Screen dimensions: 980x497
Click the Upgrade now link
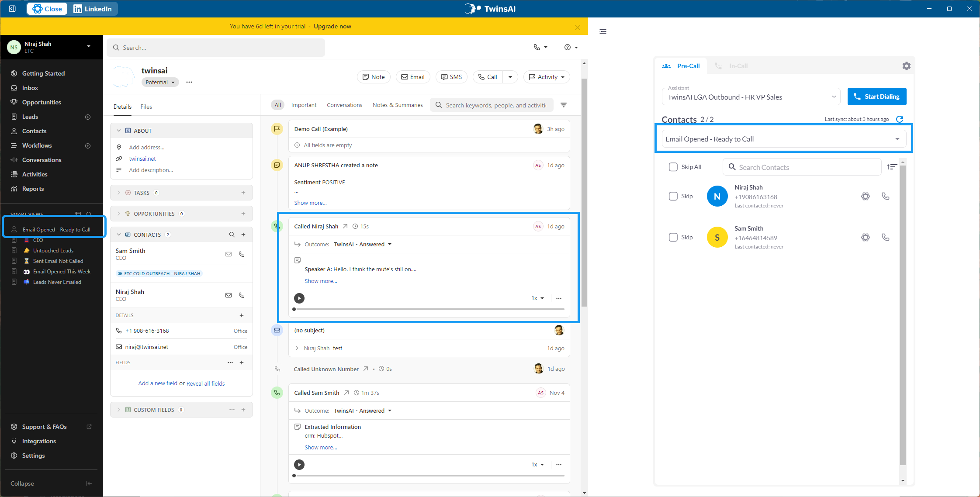[x=332, y=26]
